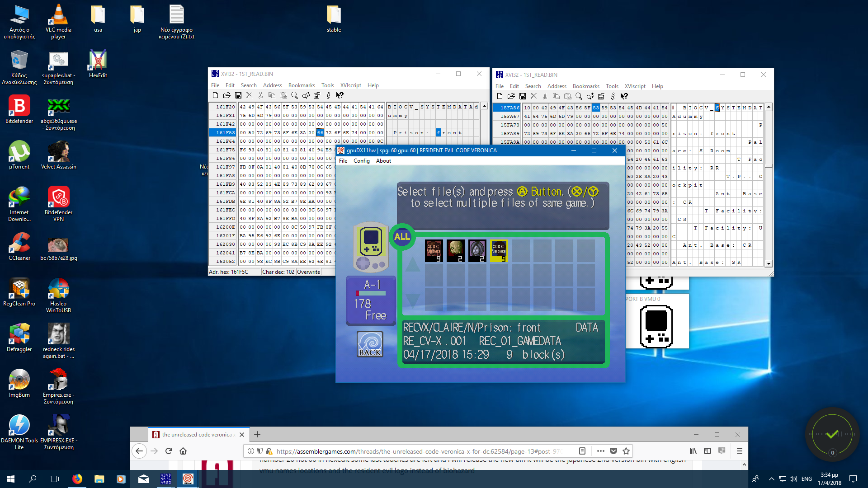868x488 pixels.
Task: Click Info icon in left XVI32 toolbar
Action: [329, 95]
